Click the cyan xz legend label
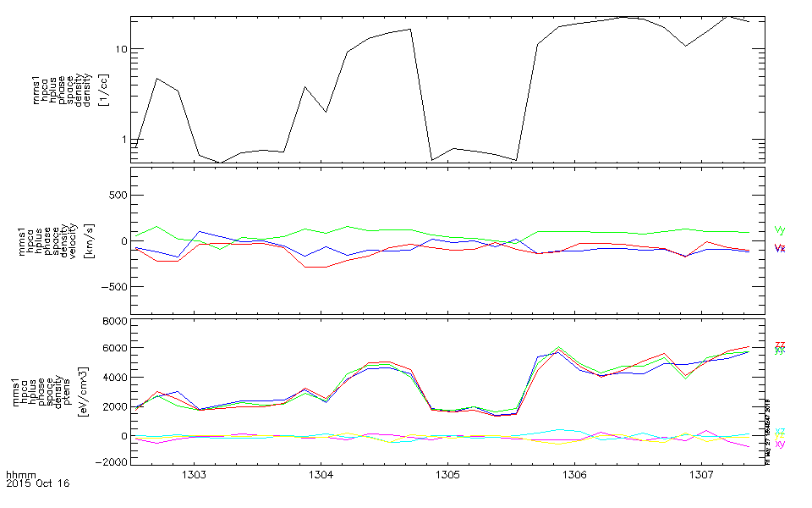The image size is (812, 508). tap(779, 431)
